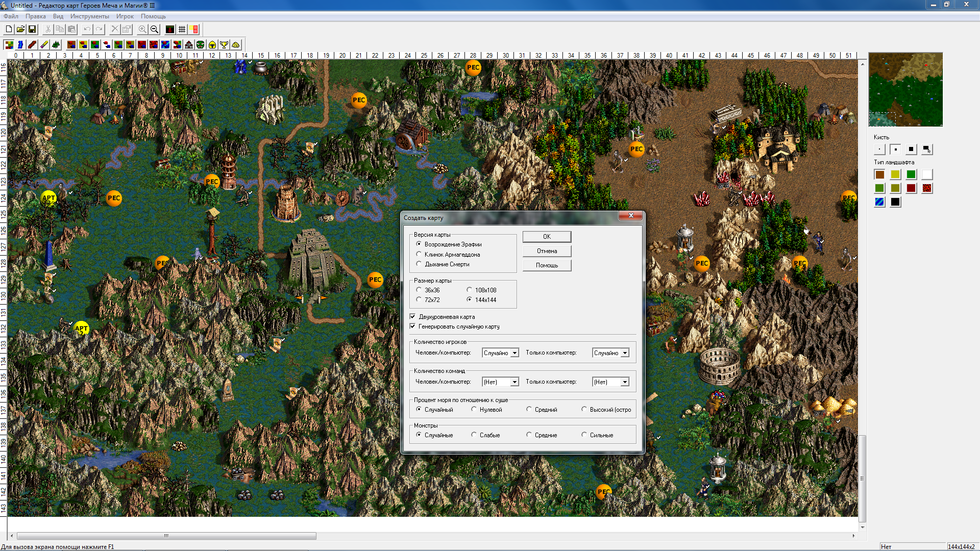Image resolution: width=980 pixels, height=551 pixels.
Task: Select the terrain painting tool
Action: [9, 44]
